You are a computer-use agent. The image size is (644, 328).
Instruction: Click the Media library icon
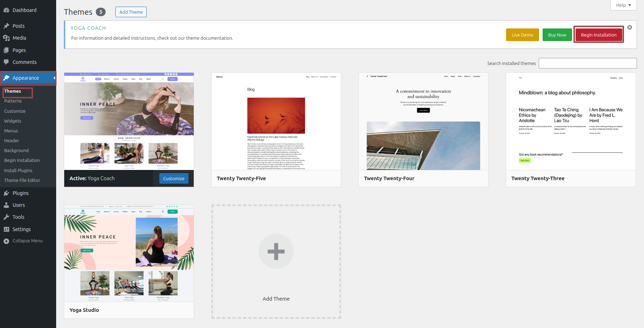tap(6, 38)
